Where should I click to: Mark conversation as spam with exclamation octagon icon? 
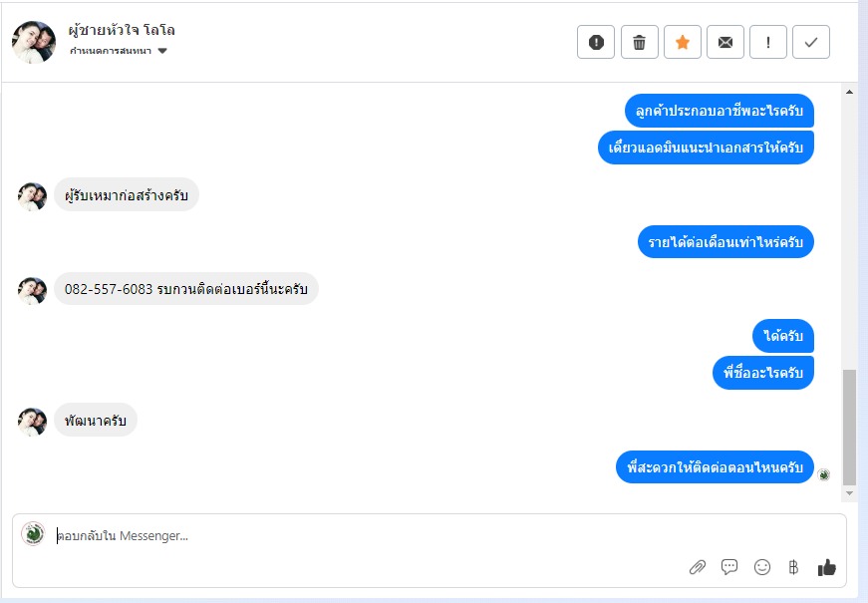pyautogui.click(x=596, y=42)
